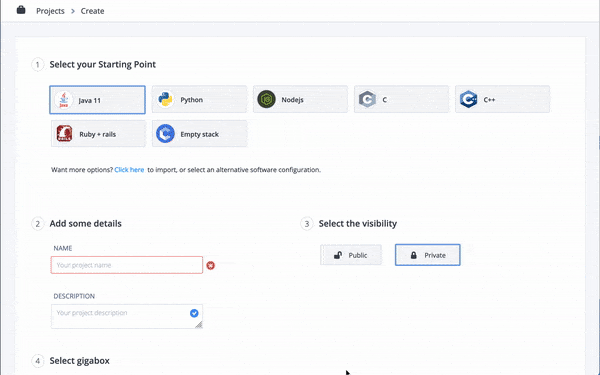Screen dimensions: 600x375
Task: Set visibility to Public
Action: pyautogui.click(x=351, y=255)
